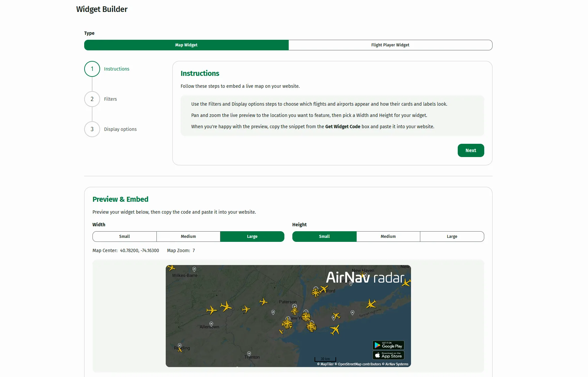This screenshot has width=588, height=377.
Task: Set widget Height to Medium
Action: [388, 237]
